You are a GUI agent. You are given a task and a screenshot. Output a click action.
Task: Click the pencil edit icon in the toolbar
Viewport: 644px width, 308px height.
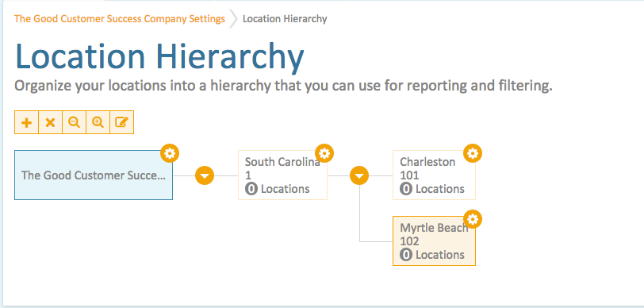coord(121,122)
